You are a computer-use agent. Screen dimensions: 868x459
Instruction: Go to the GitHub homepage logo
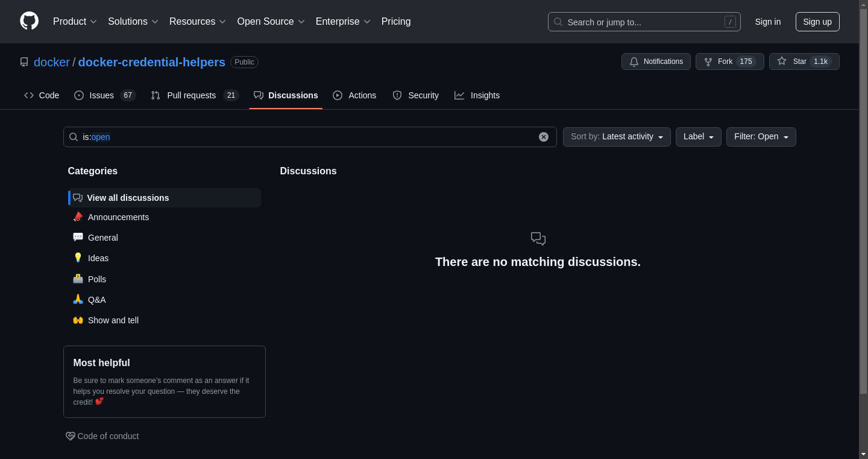[x=29, y=21]
